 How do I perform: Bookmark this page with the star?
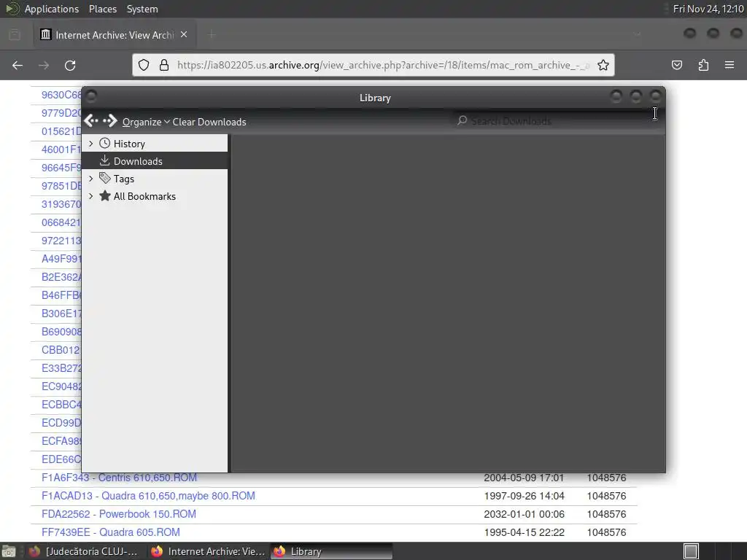click(x=603, y=65)
